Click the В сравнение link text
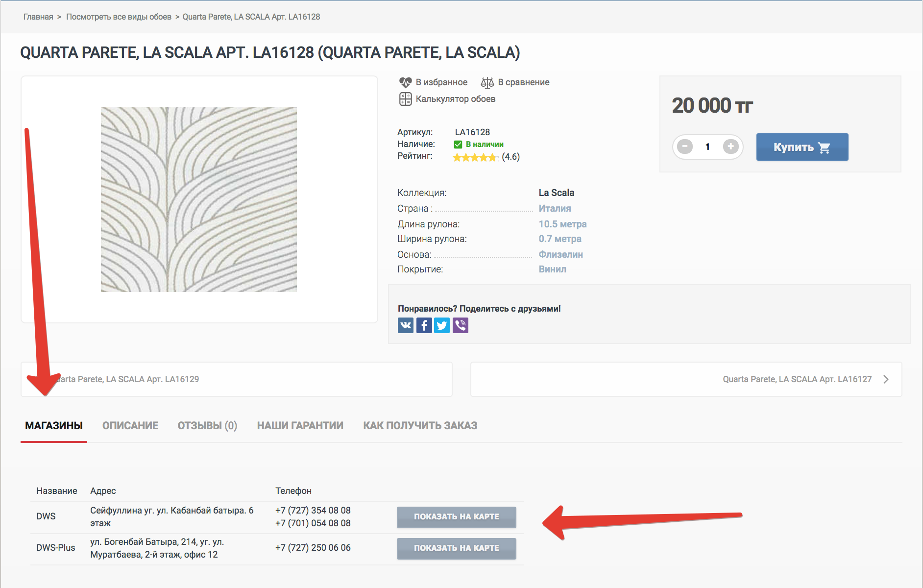 coord(524,82)
